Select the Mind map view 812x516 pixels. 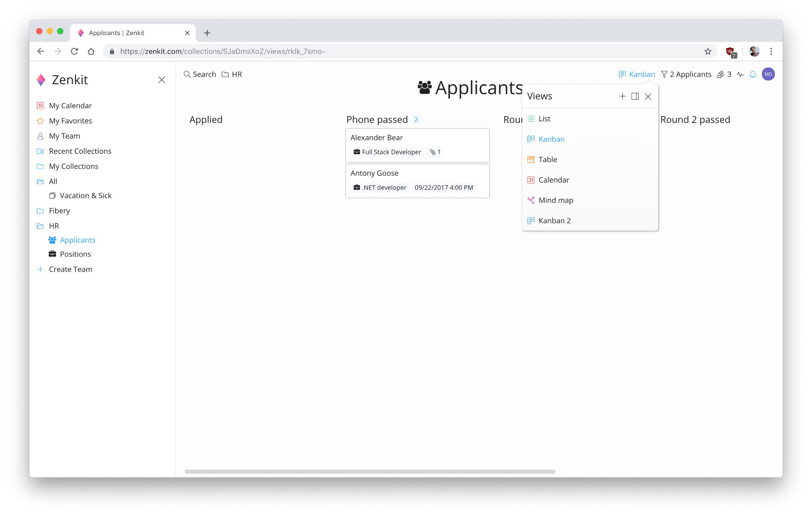[556, 201]
